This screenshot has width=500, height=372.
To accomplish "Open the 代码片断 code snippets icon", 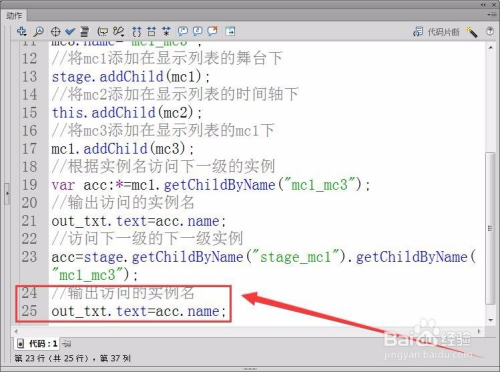I will 418,32.
